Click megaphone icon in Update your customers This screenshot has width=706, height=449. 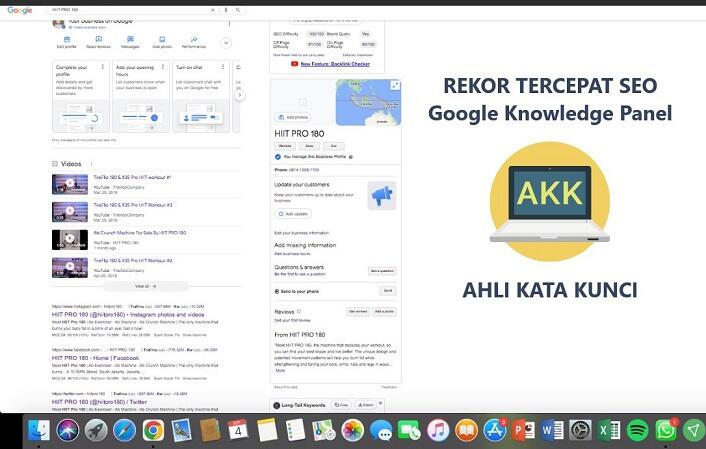[382, 196]
